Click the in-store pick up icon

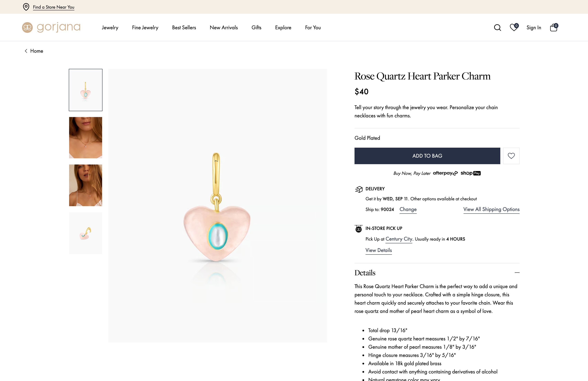[358, 229]
